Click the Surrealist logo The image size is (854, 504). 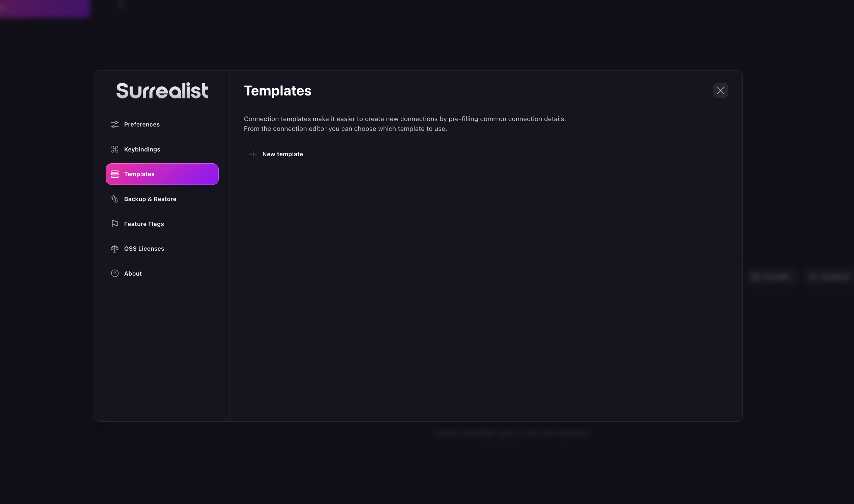pos(162,90)
